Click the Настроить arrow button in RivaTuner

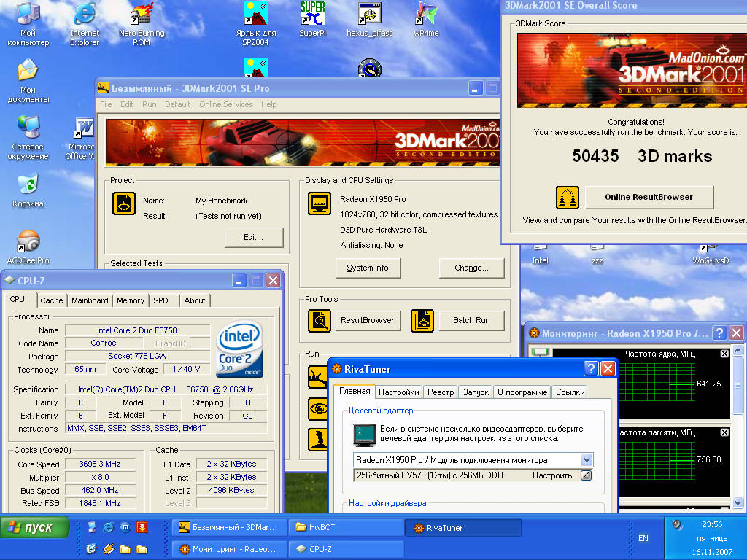pos(587,475)
